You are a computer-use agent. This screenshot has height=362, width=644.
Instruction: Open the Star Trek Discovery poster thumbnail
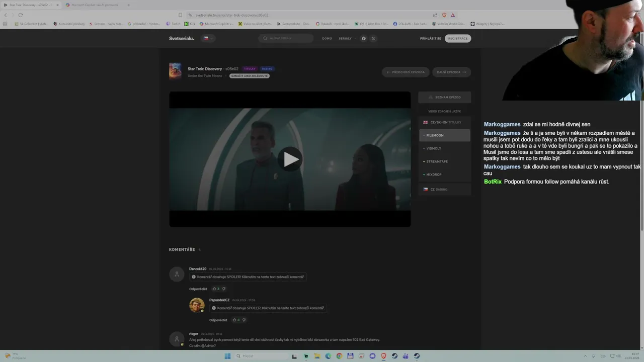pyautogui.click(x=175, y=71)
